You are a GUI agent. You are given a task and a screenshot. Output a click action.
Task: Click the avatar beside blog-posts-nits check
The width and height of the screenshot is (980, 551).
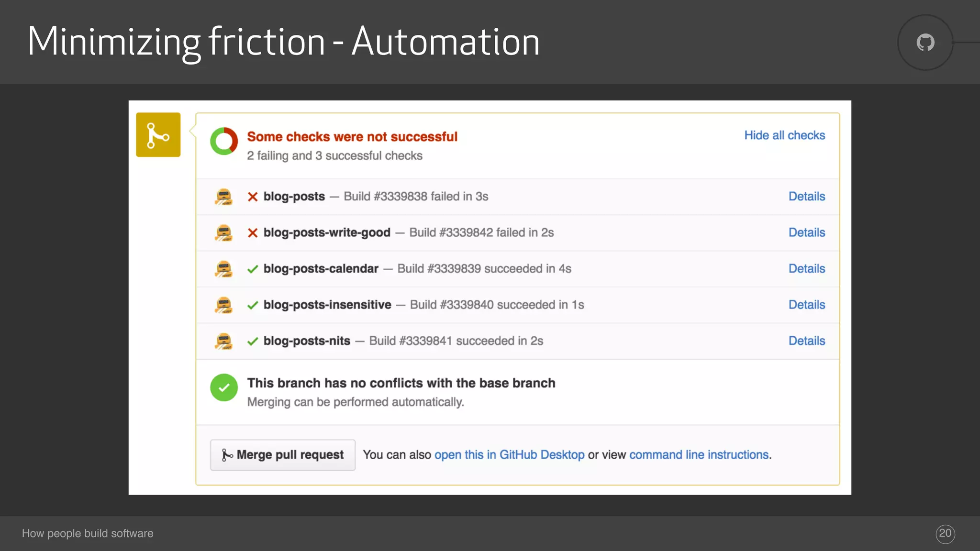point(223,341)
